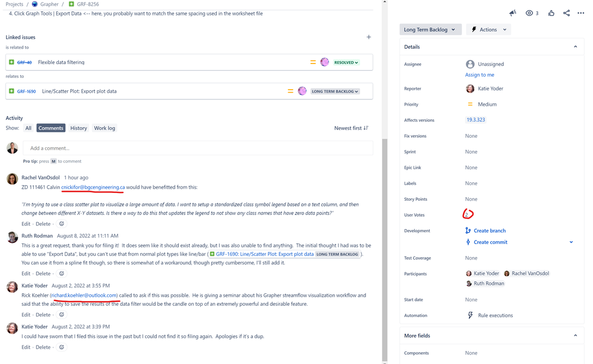This screenshot has height=364, width=593.
Task: Open the share dialog with the share icon
Action: point(566,12)
